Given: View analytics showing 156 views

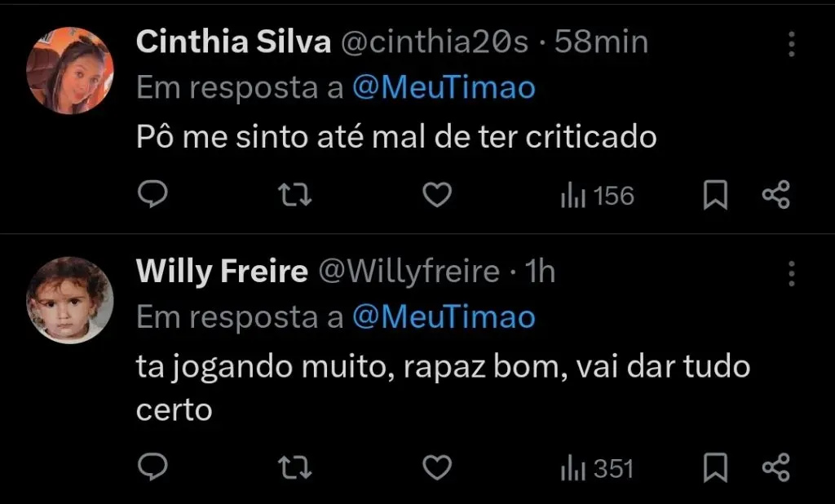Looking at the screenshot, I should point(597,196).
